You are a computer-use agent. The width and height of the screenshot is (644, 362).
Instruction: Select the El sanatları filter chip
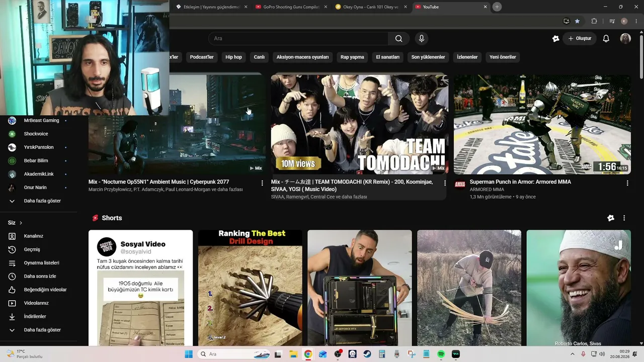[388, 57]
